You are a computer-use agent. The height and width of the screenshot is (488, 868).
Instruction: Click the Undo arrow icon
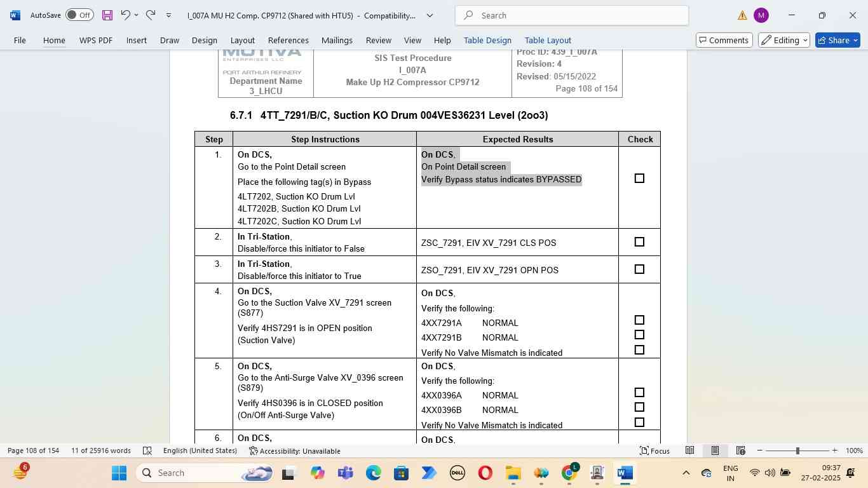pyautogui.click(x=125, y=15)
